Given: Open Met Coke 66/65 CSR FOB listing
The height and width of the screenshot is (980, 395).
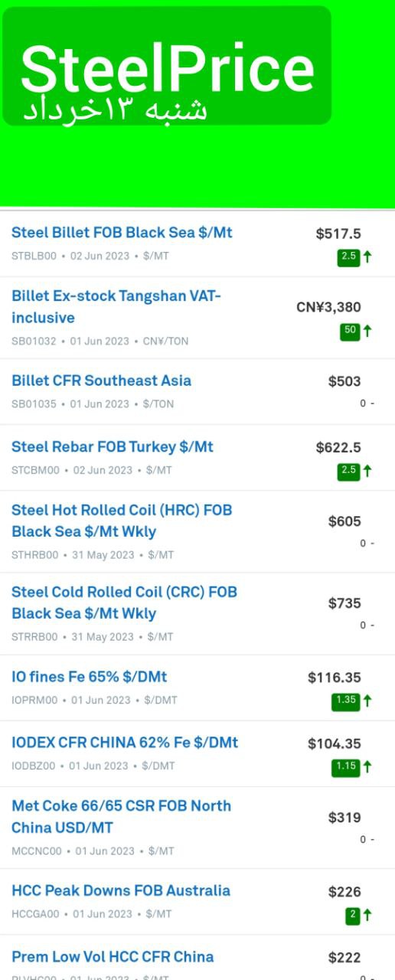Looking at the screenshot, I should (x=121, y=817).
